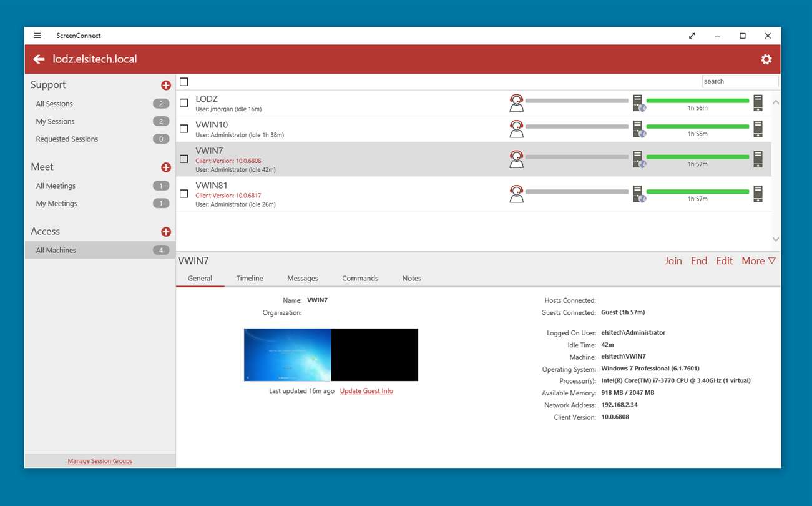Click the host headset icon in LODZ row
This screenshot has height=506, width=812.
point(516,102)
